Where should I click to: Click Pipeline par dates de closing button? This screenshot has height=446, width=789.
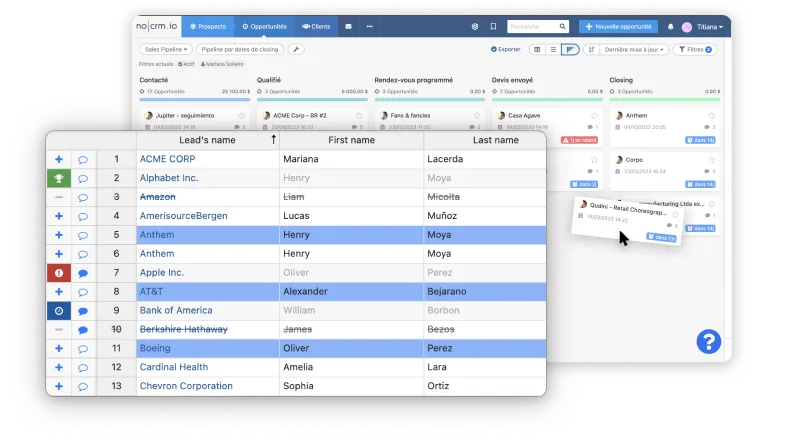point(240,49)
